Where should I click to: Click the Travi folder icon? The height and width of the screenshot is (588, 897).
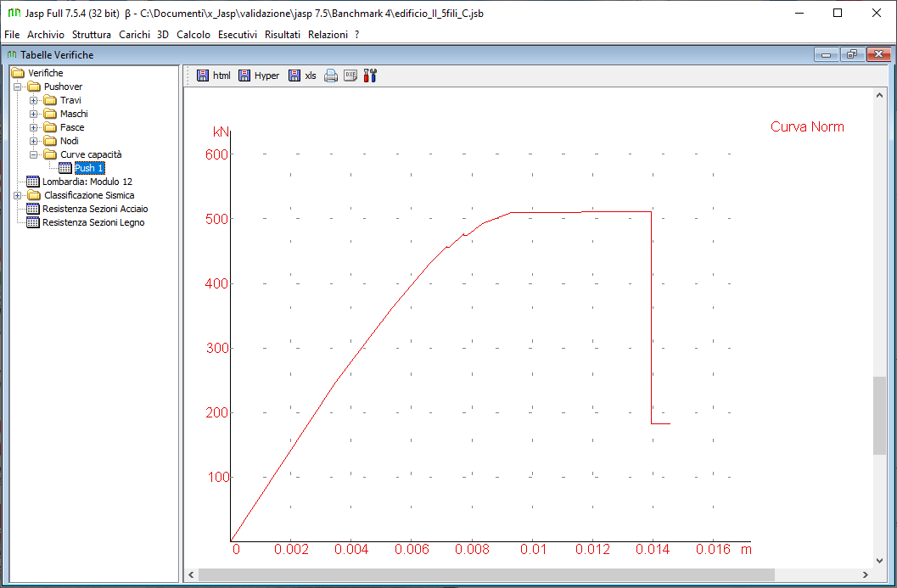point(50,100)
